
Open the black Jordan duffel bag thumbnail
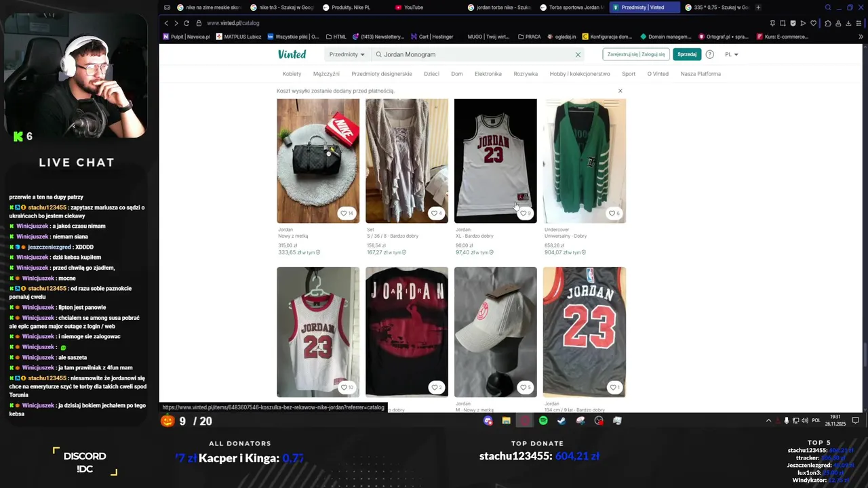pyautogui.click(x=318, y=161)
